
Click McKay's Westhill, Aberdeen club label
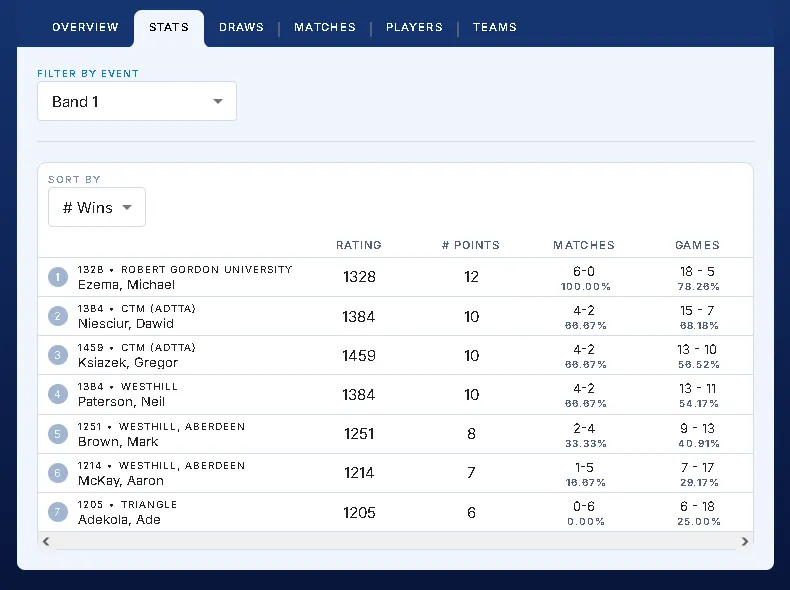click(x=182, y=466)
